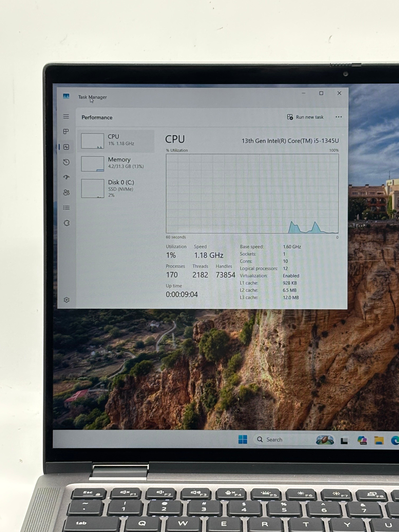The height and width of the screenshot is (532, 399).
Task: Click the "Handles" label
Action: [224, 266]
